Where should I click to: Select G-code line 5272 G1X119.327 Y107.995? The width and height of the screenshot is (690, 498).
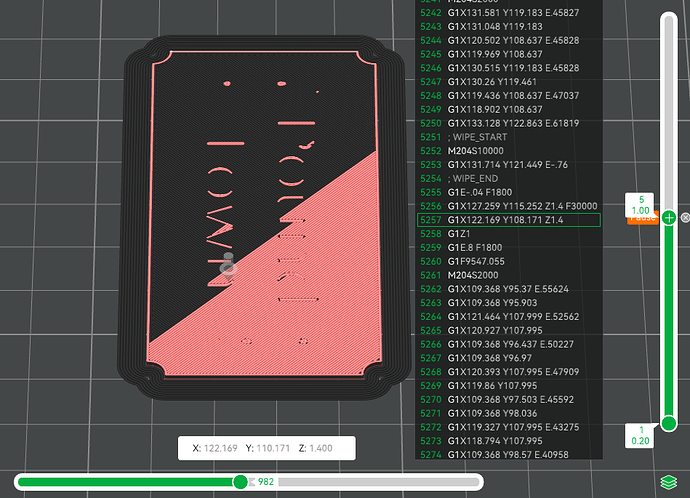(x=509, y=427)
